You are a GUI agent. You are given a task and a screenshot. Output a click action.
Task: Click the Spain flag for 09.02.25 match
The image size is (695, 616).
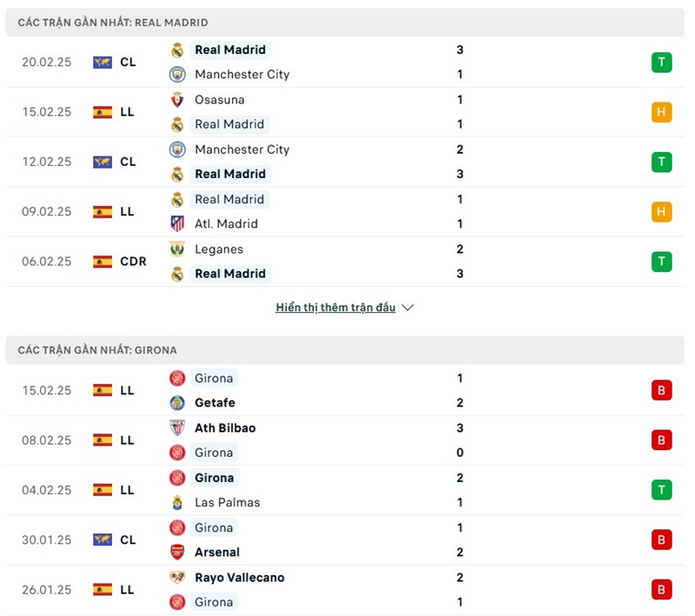pyautogui.click(x=103, y=211)
